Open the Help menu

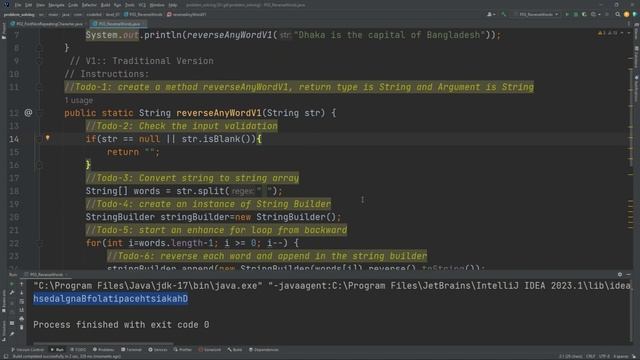(173, 5)
